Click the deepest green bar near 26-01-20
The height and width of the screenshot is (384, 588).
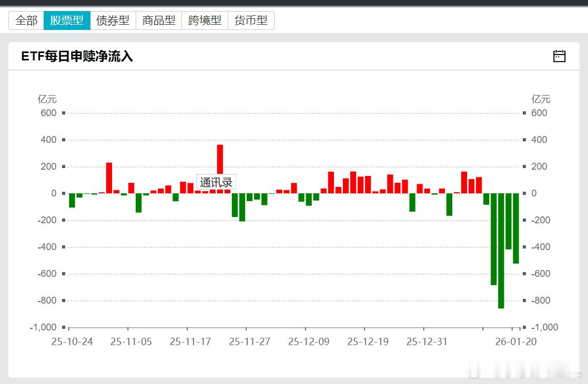501,252
